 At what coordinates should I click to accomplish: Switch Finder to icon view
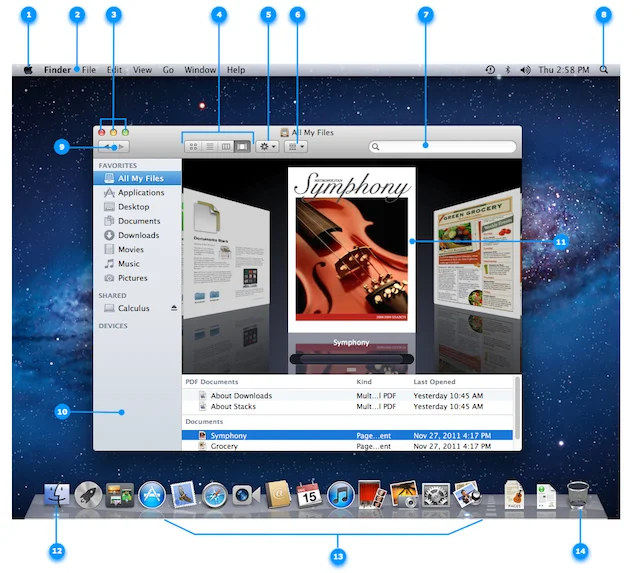click(193, 147)
